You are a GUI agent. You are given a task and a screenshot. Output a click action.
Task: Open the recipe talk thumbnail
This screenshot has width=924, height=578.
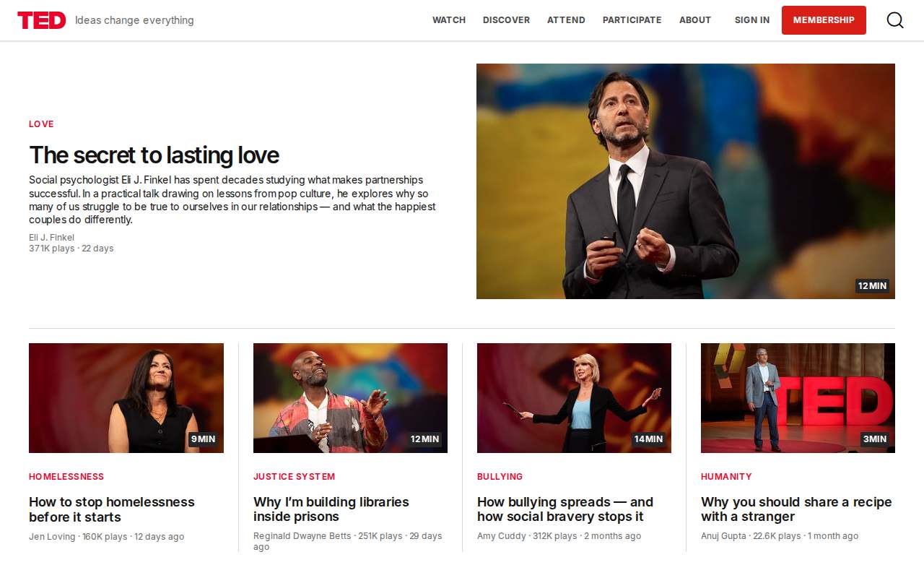click(798, 398)
